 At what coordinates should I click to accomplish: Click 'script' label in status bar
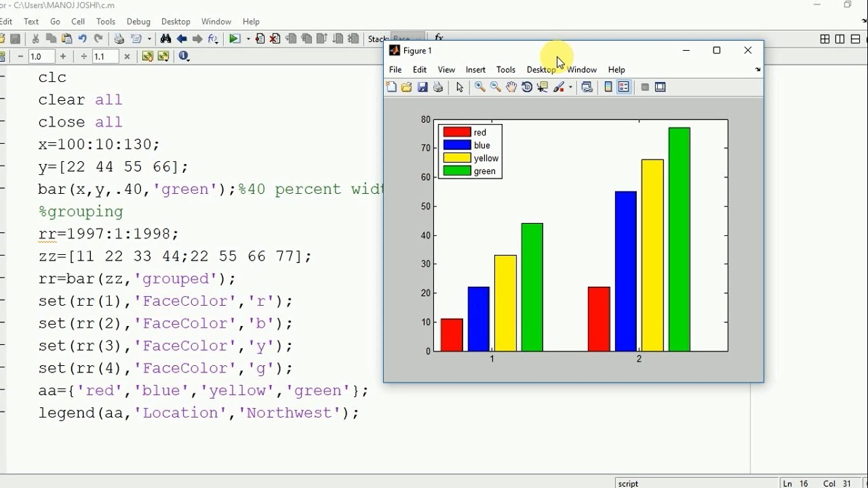pos(629,483)
